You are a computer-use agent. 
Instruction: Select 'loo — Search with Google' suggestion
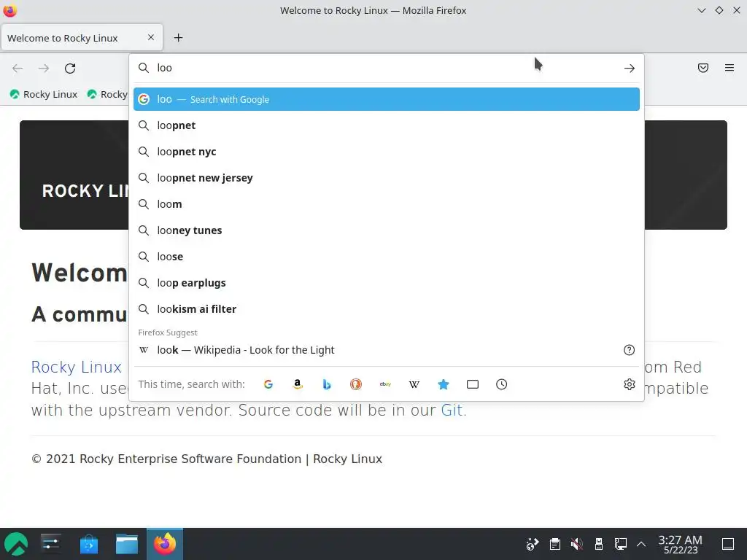pyautogui.click(x=387, y=99)
